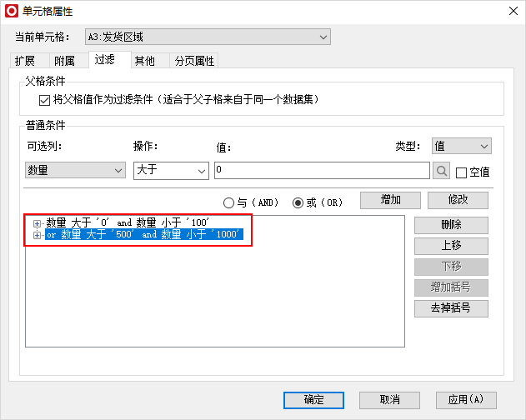Switch to the 扩展 tab
The image size is (526, 420).
29,61
